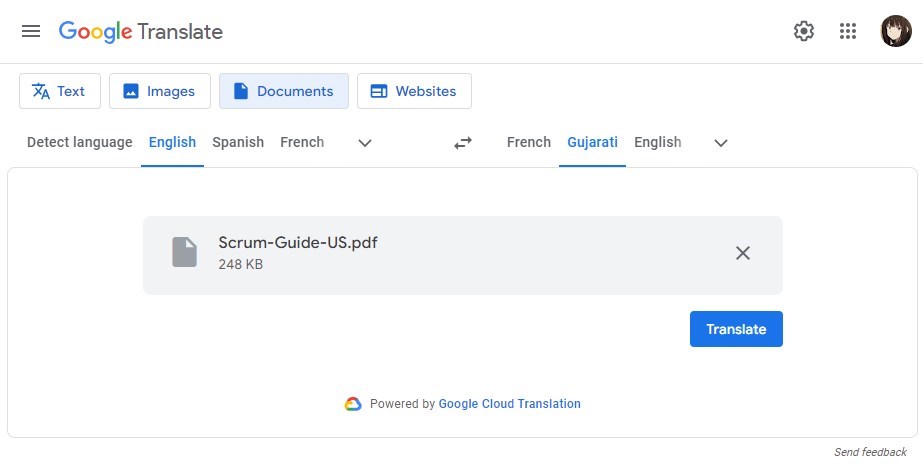923x475 pixels.
Task: Select French as source language
Action: 302,142
